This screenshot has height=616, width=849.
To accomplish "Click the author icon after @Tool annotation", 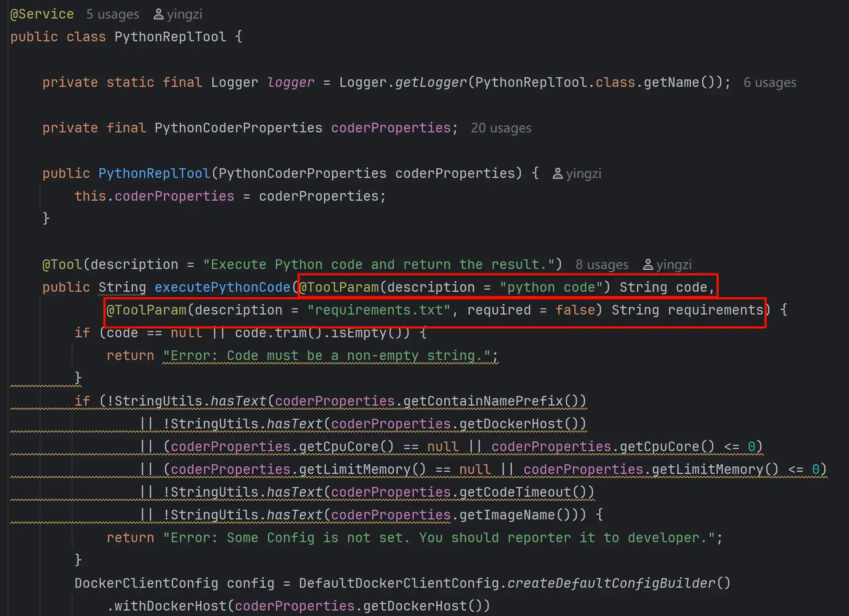I will (x=648, y=265).
